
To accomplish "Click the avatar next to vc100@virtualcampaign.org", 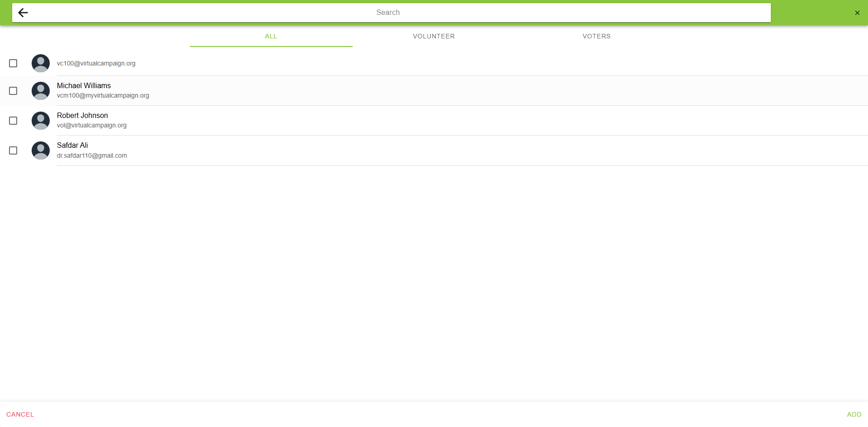I will (x=40, y=63).
